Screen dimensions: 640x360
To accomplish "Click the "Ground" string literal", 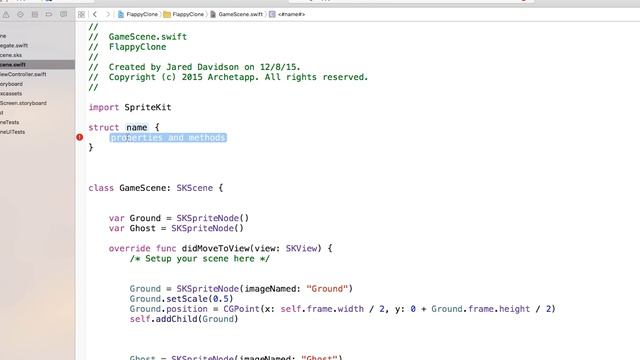I will [x=327, y=289].
